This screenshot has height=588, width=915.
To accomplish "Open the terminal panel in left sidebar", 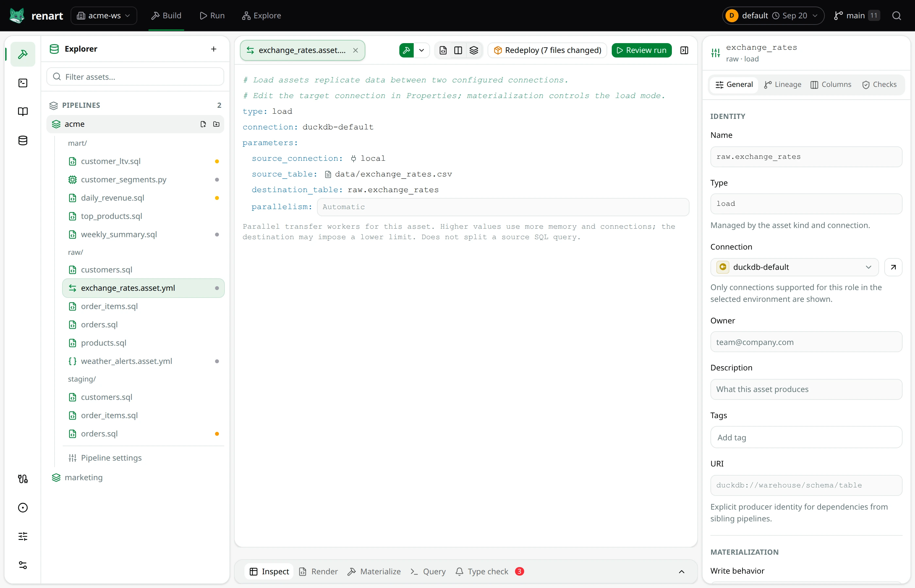I will click(x=23, y=83).
